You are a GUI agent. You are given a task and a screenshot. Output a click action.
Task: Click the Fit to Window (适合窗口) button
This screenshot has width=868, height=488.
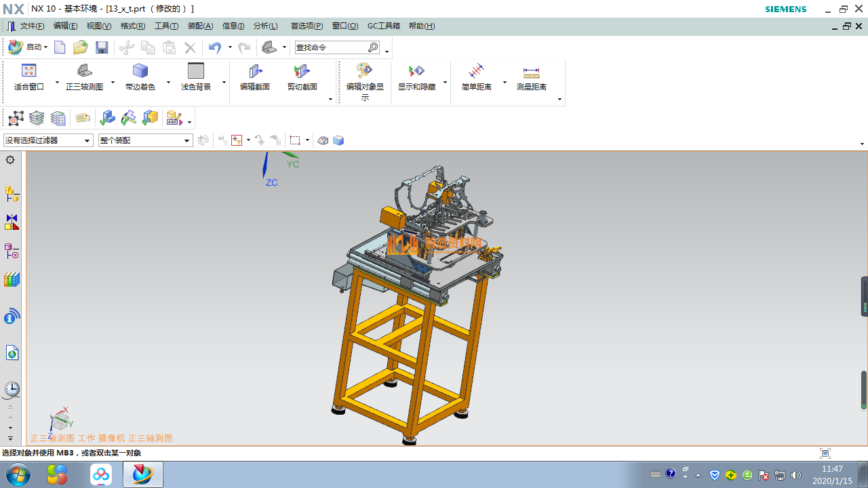click(x=28, y=71)
